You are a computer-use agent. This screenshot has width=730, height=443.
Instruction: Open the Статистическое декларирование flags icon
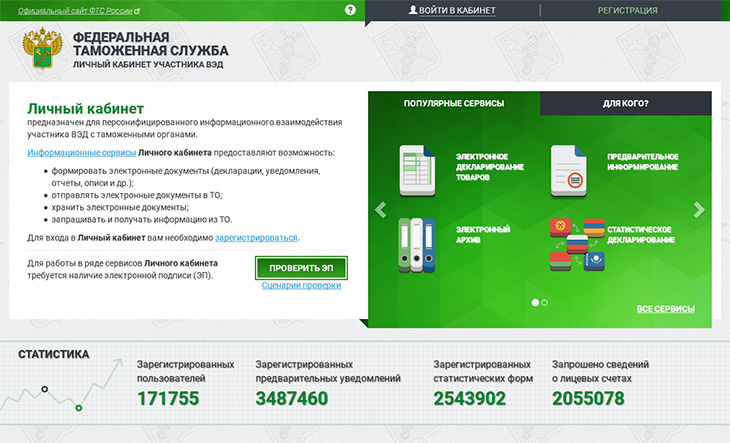click(577, 244)
